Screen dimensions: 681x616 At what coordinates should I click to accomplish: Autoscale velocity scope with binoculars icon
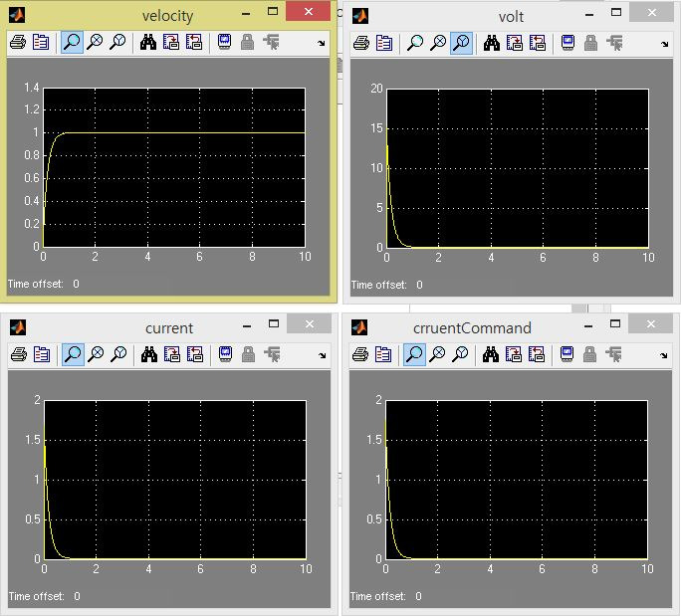tap(148, 42)
